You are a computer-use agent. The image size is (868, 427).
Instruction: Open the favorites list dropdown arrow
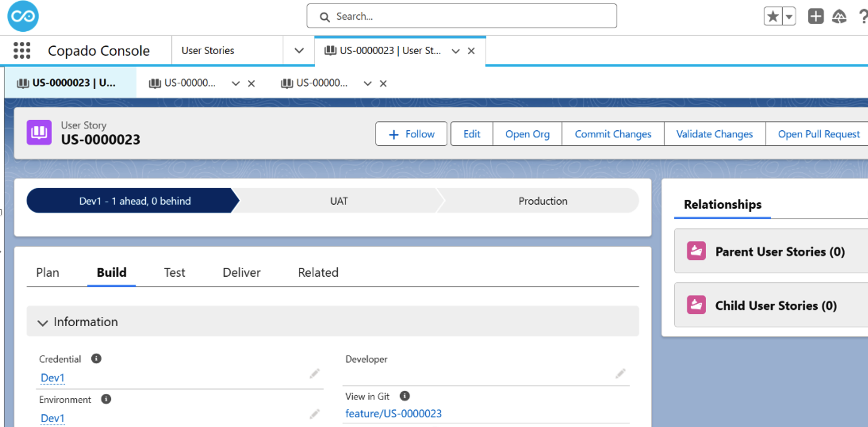click(x=789, y=16)
